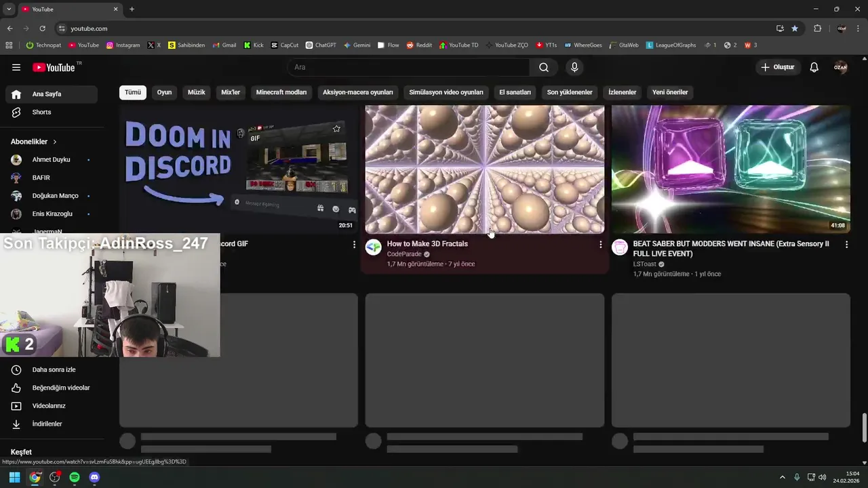This screenshot has width=868, height=488.
Task: Open the Beat Saber video thumbnail
Action: click(x=731, y=169)
